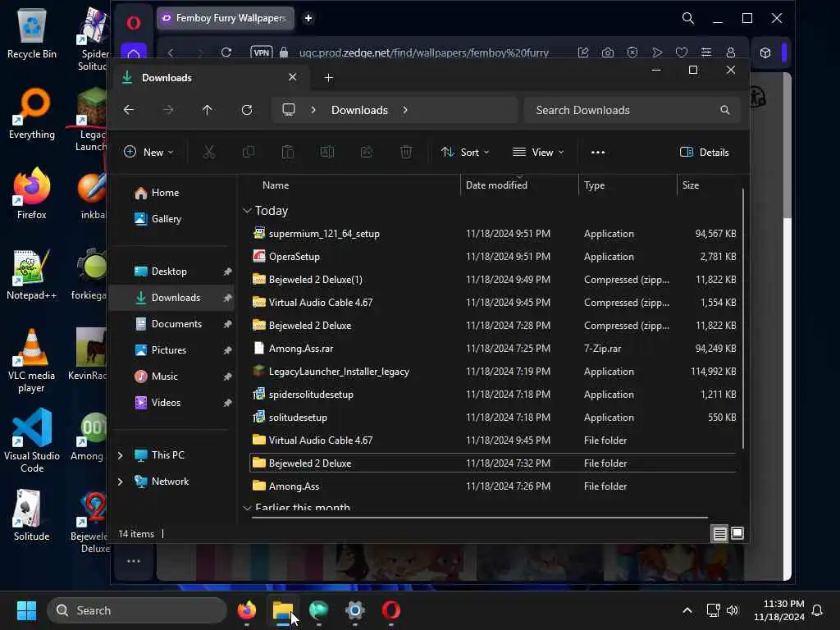
Task: Open Opera search tabs magnifier
Action: [x=688, y=18]
